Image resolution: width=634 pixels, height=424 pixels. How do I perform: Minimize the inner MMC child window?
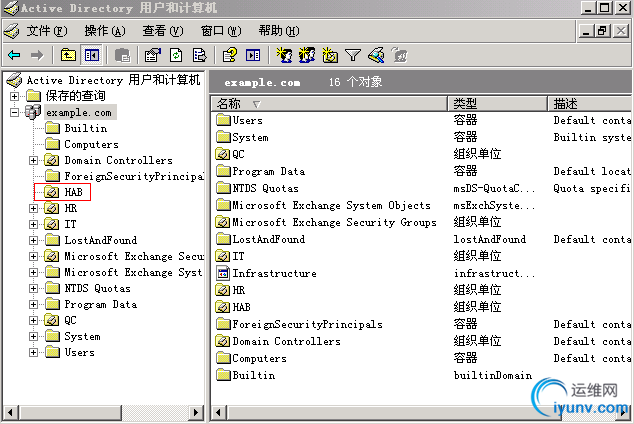point(586,31)
